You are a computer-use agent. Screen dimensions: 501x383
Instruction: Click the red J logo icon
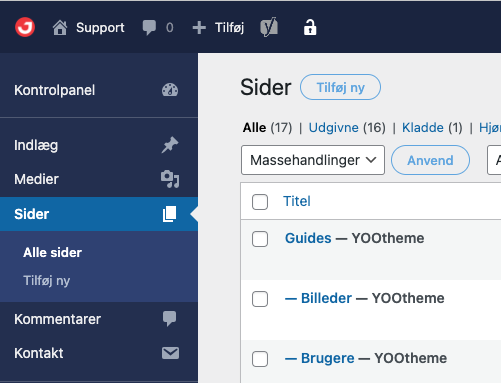tap(25, 27)
